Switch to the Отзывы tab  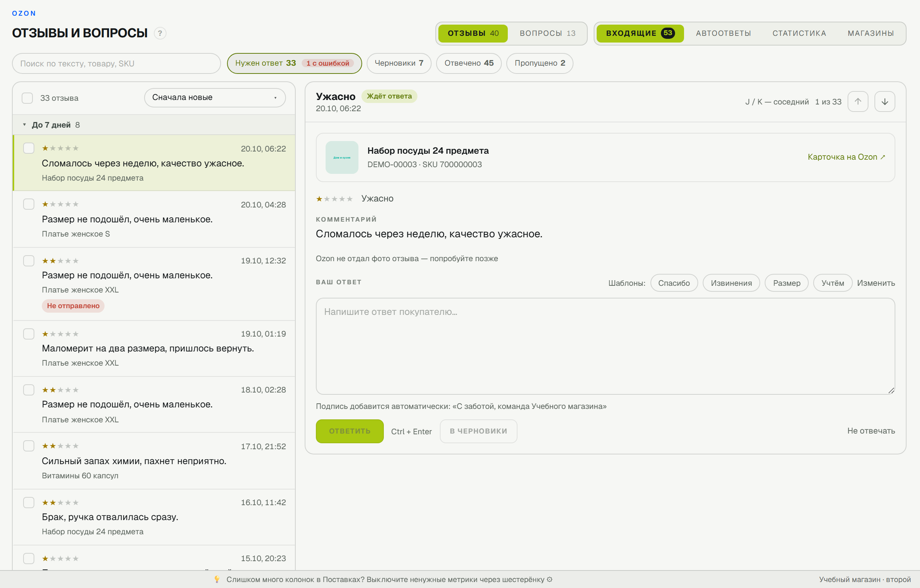click(x=473, y=33)
